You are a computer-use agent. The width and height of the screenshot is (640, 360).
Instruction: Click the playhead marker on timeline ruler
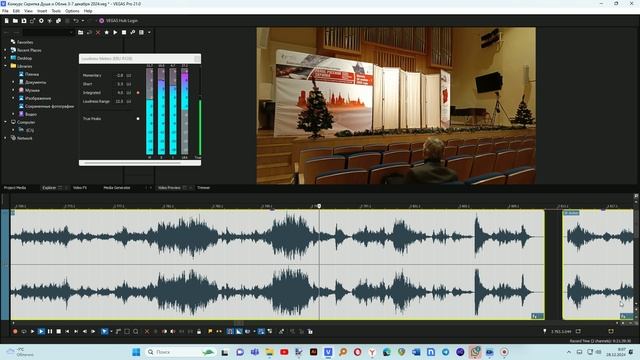319,206
